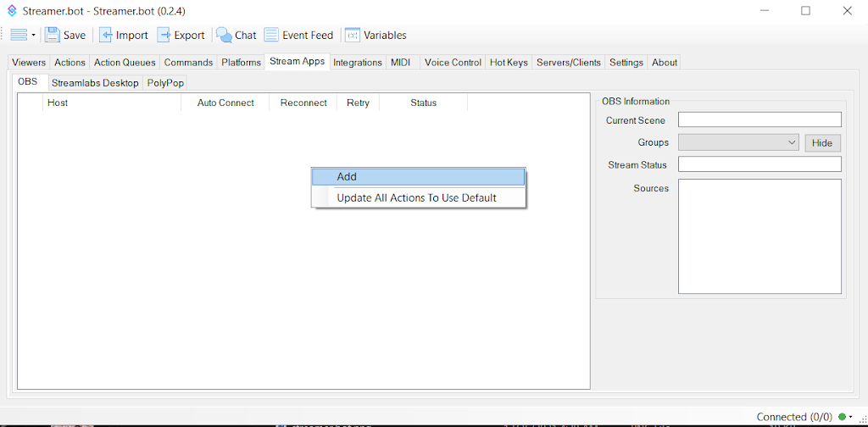Screen dimensions: 868x427
Task: Open Chat via speech bubble icon
Action: [x=224, y=35]
